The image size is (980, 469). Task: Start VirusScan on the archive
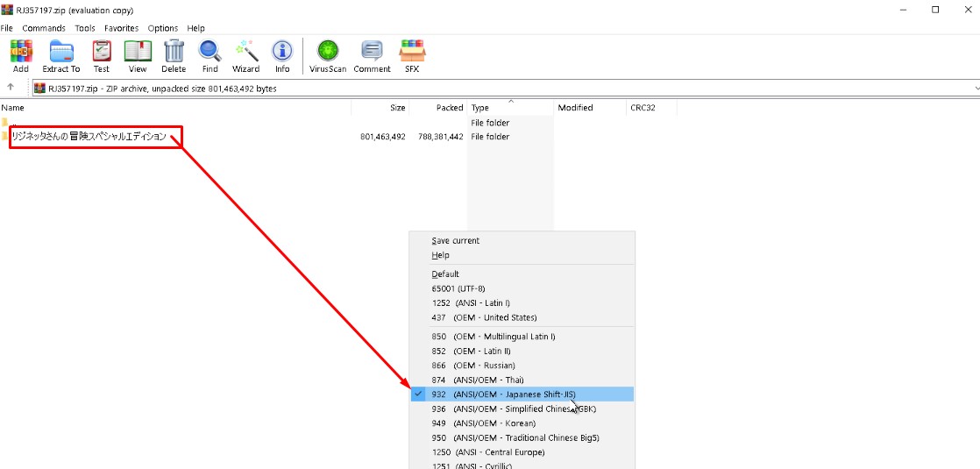(x=328, y=56)
